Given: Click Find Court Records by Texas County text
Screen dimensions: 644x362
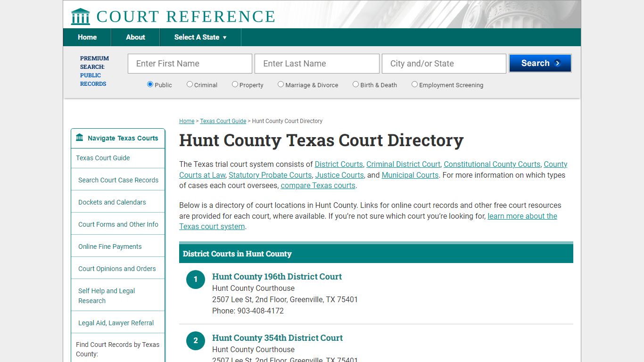Looking at the screenshot, I should pos(118,349).
